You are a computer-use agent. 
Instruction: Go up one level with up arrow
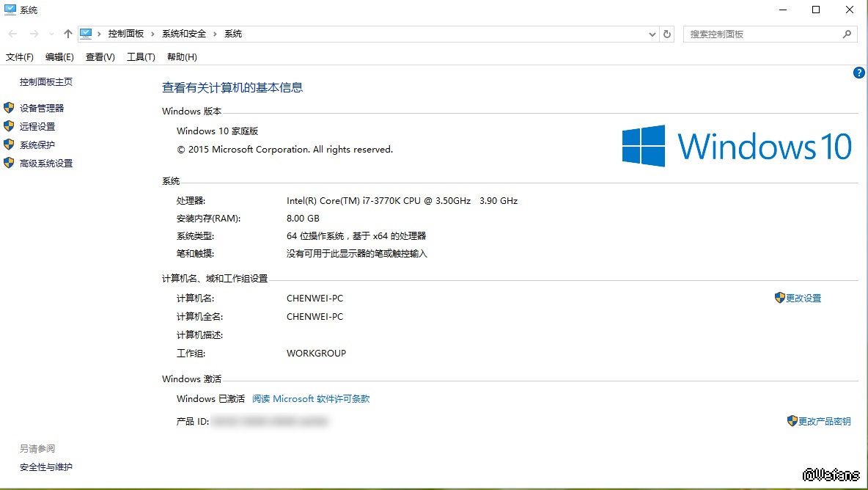68,34
